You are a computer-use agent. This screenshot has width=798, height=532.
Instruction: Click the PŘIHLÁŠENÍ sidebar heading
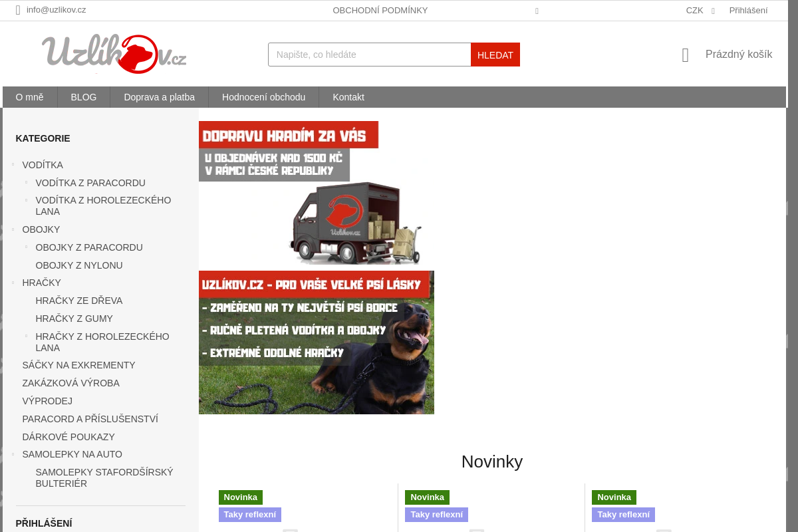pyautogui.click(x=44, y=523)
